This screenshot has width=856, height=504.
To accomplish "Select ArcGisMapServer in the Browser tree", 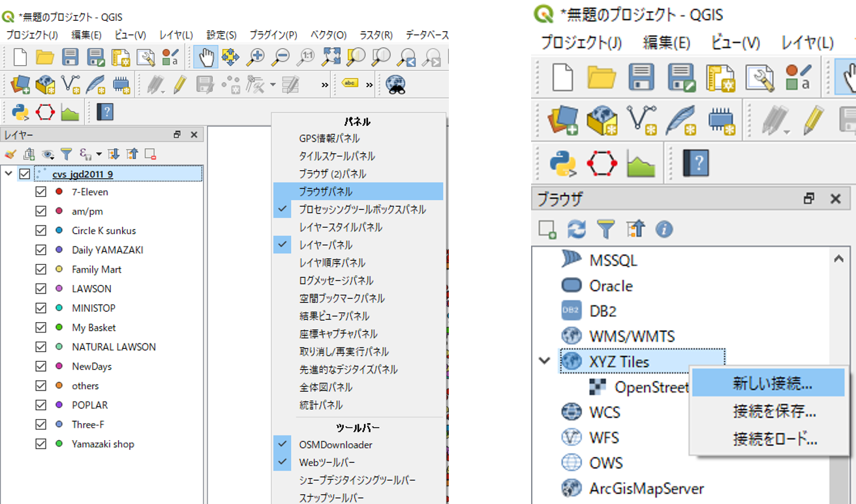I will [x=647, y=488].
